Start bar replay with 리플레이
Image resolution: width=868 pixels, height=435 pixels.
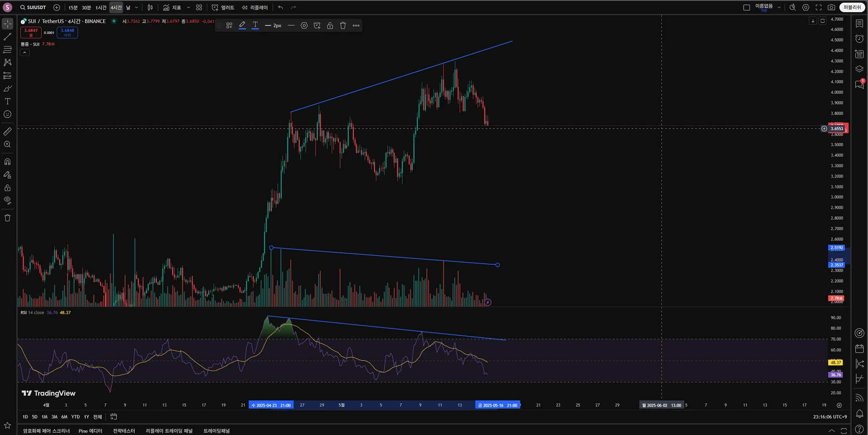255,8
